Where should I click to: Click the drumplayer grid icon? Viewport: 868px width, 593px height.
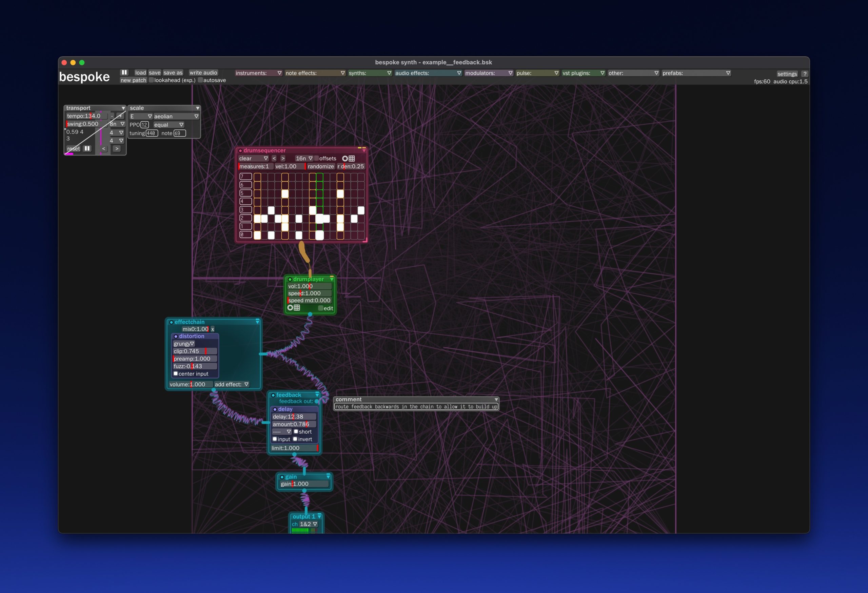pos(297,307)
